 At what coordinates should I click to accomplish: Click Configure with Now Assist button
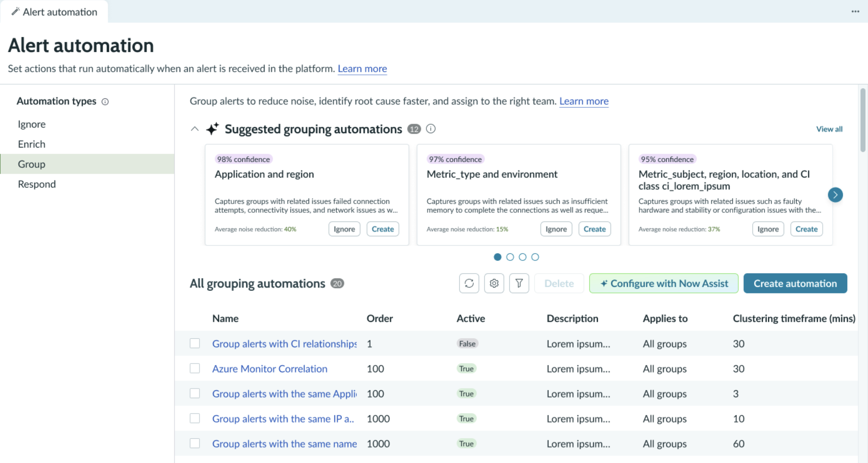pos(663,283)
